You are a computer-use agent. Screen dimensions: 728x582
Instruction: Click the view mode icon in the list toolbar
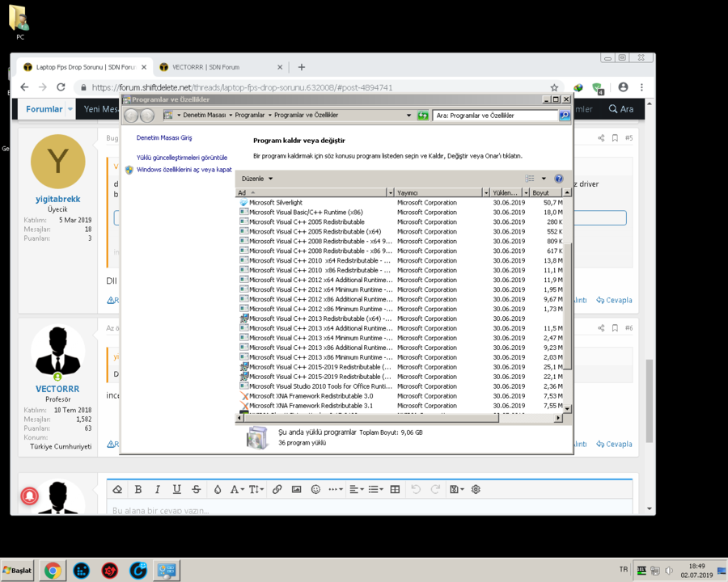(530, 179)
